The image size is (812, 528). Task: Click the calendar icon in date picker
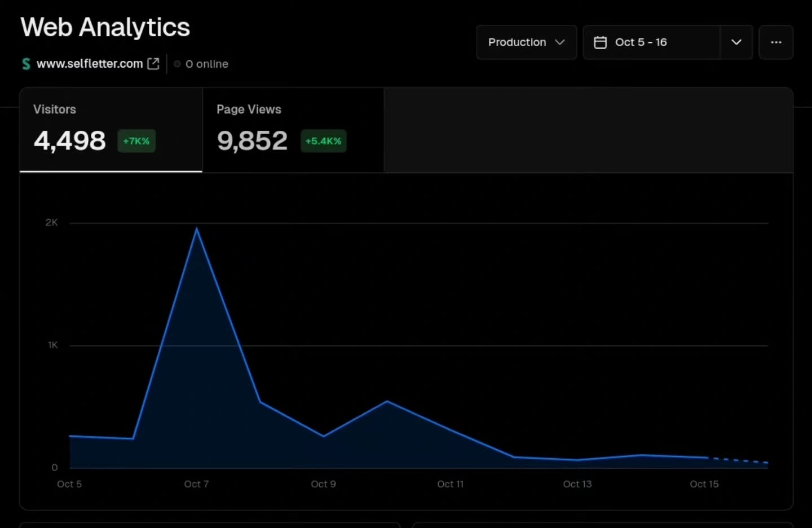[x=600, y=42]
